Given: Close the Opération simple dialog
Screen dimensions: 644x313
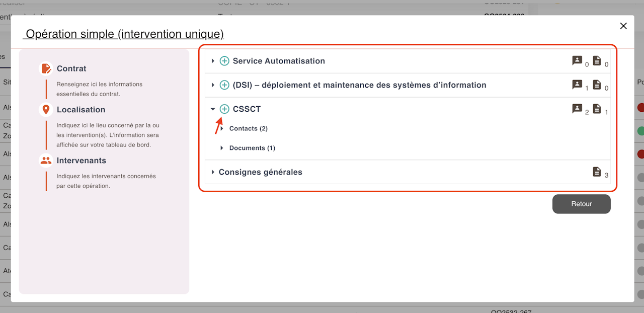Looking at the screenshot, I should (x=623, y=26).
